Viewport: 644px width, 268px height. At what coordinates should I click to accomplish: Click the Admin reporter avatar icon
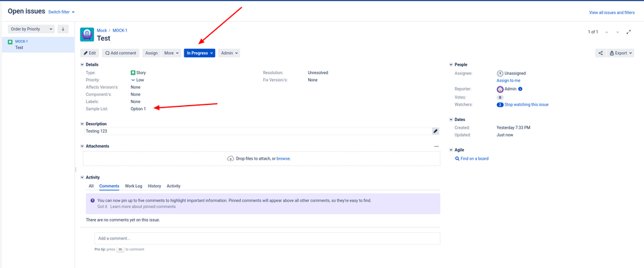tap(500, 89)
